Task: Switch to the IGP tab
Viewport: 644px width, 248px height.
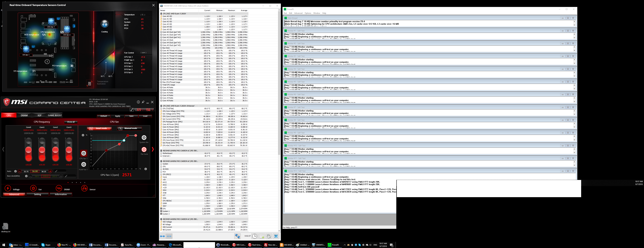Action: (39, 115)
